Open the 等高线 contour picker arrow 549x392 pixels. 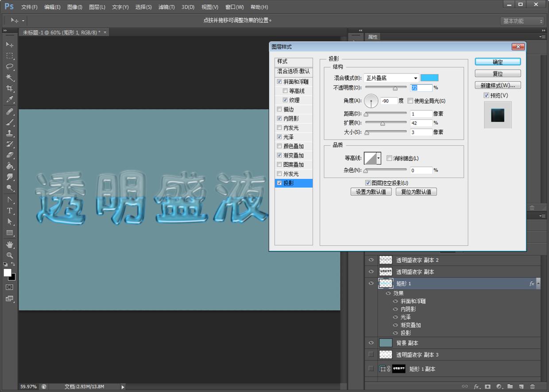pos(379,158)
